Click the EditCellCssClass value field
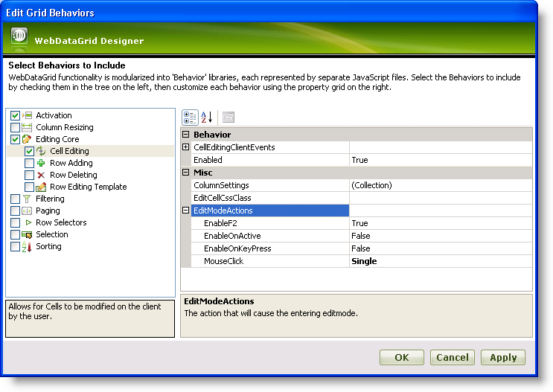The image size is (553, 392). click(440, 198)
